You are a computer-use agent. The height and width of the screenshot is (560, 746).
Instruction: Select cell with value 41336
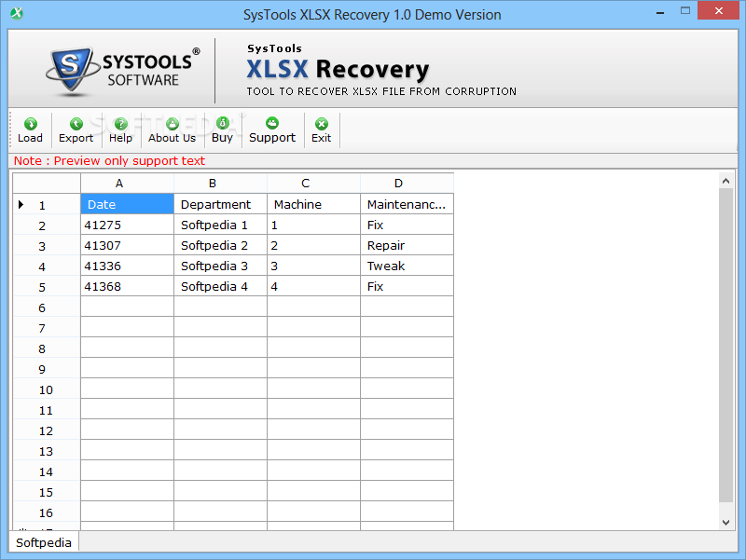pos(127,266)
